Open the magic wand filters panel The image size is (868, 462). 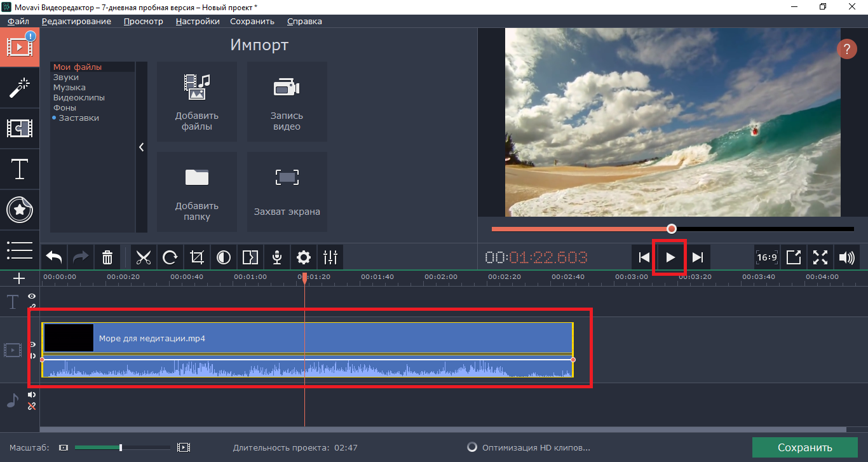click(x=20, y=88)
